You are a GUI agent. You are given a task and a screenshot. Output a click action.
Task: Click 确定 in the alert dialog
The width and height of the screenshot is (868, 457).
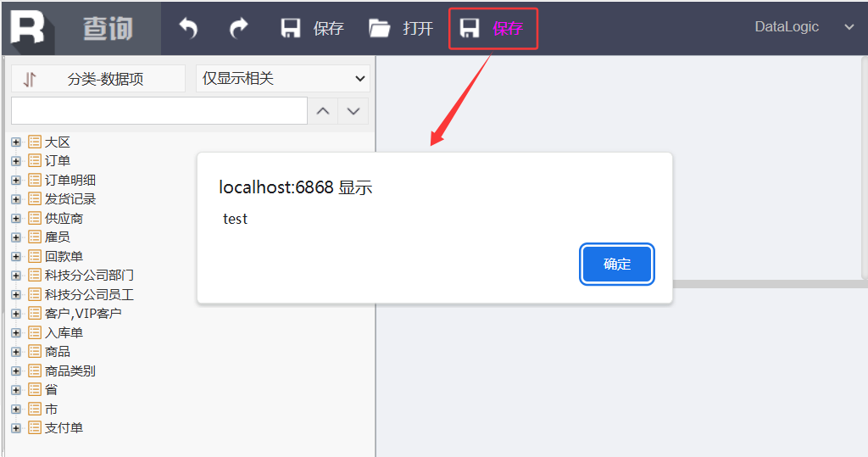point(617,265)
